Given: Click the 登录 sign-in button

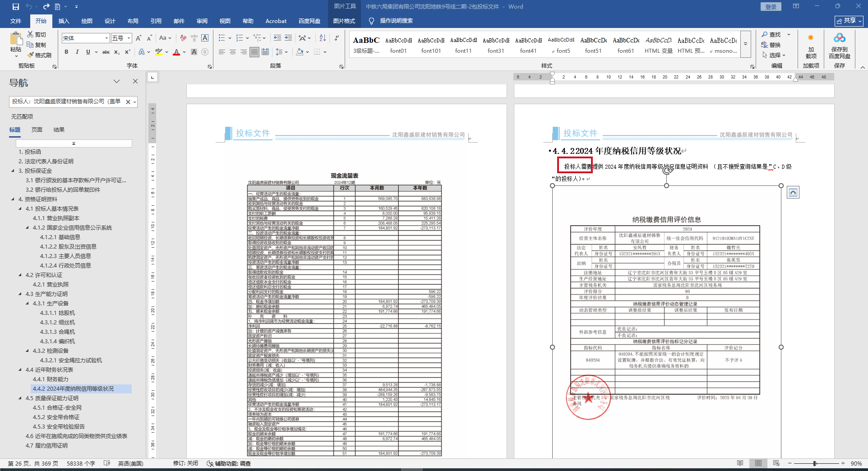Looking at the screenshot, I should click(x=771, y=7).
